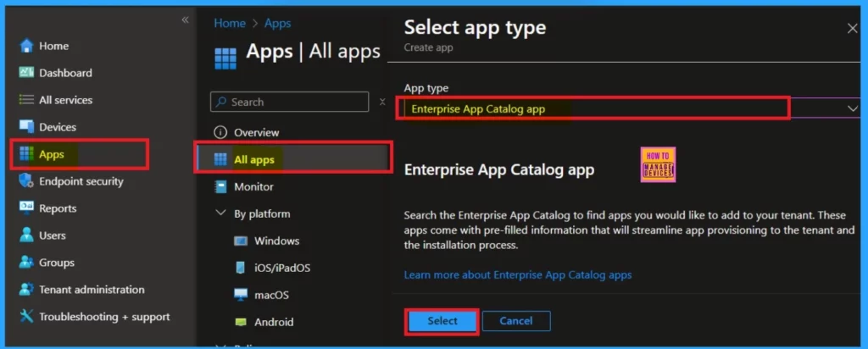Select Android under By platform
Screen dimensions: 868x349
(274, 323)
